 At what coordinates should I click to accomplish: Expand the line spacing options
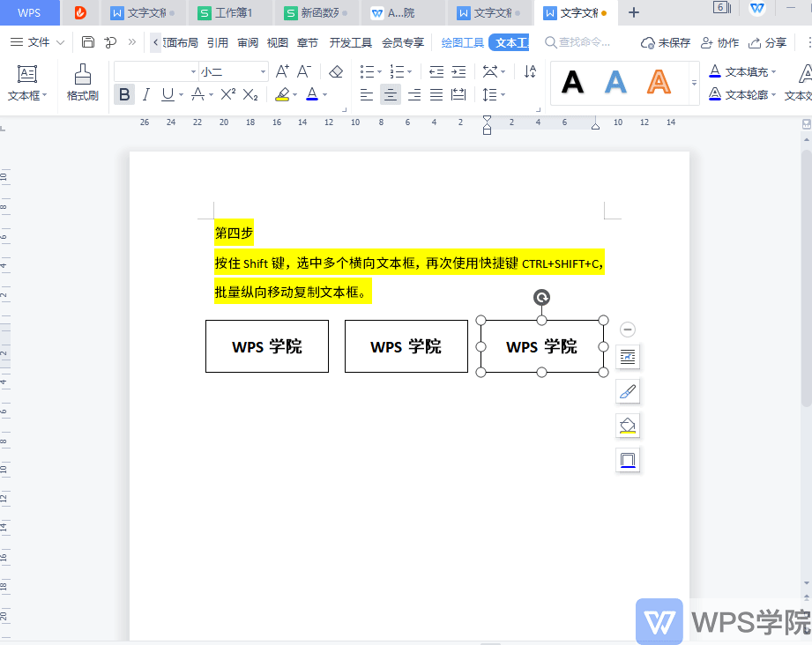tap(501, 94)
